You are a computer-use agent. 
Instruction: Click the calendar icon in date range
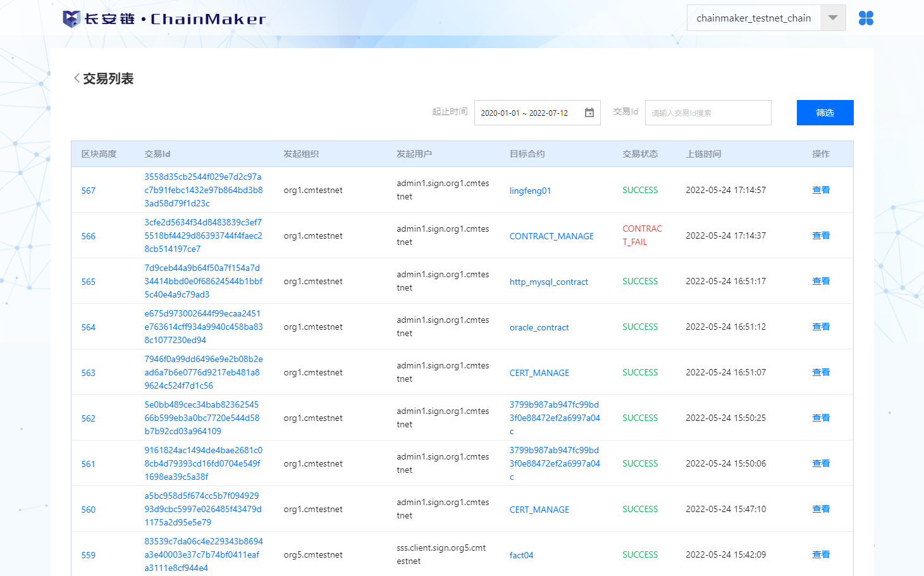click(589, 113)
